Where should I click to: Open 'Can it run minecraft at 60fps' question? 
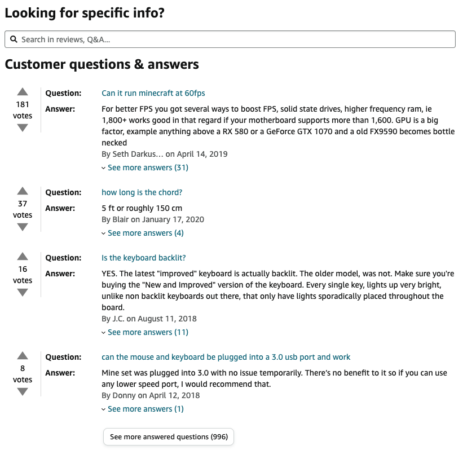(x=157, y=93)
